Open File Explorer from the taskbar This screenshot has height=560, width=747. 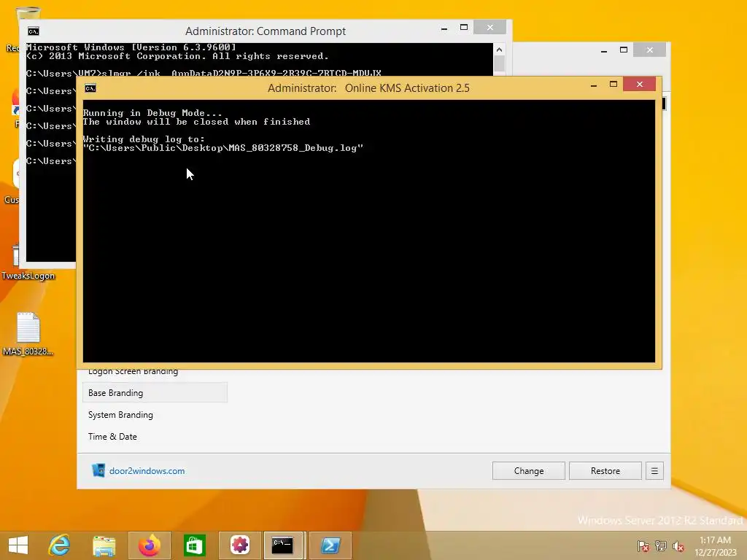tap(104, 545)
